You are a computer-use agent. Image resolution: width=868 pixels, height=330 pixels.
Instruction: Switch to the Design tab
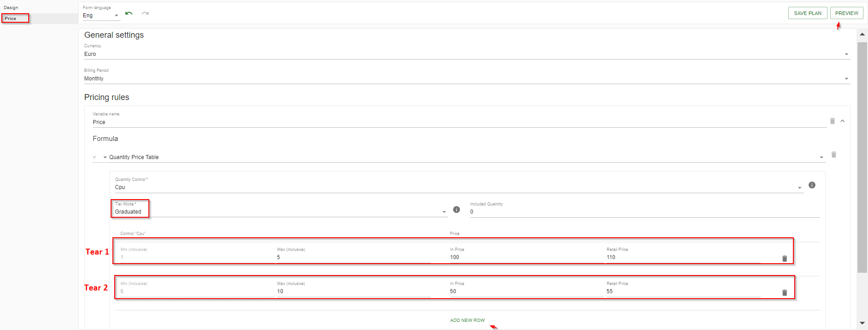pyautogui.click(x=11, y=8)
